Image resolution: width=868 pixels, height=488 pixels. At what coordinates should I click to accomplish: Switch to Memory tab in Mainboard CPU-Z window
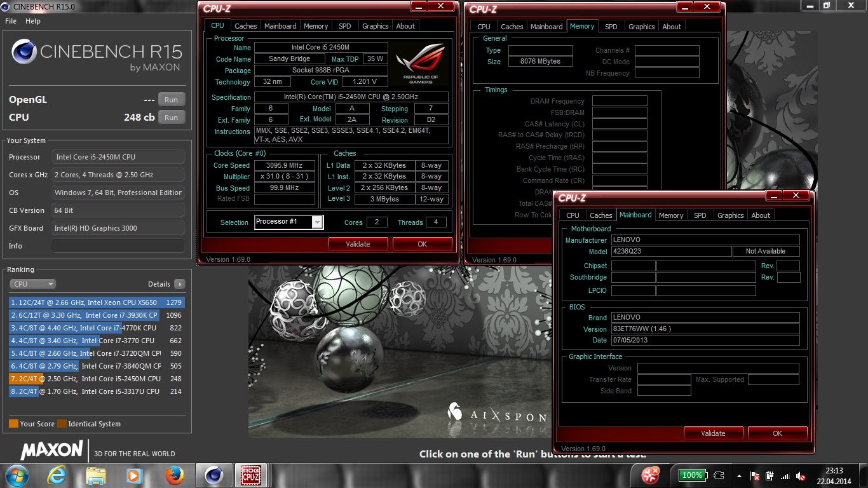(x=671, y=215)
